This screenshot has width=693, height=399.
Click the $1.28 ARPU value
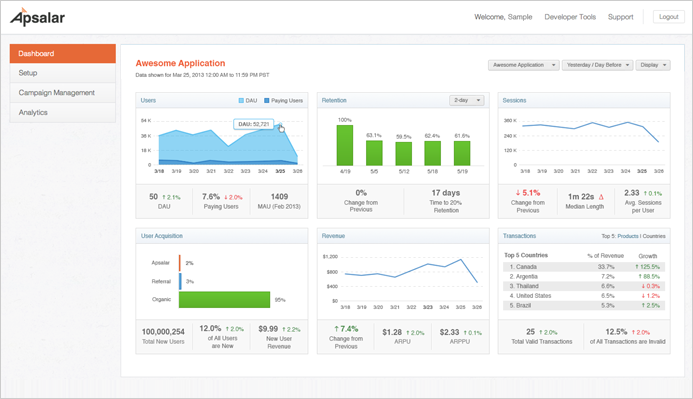tap(392, 332)
